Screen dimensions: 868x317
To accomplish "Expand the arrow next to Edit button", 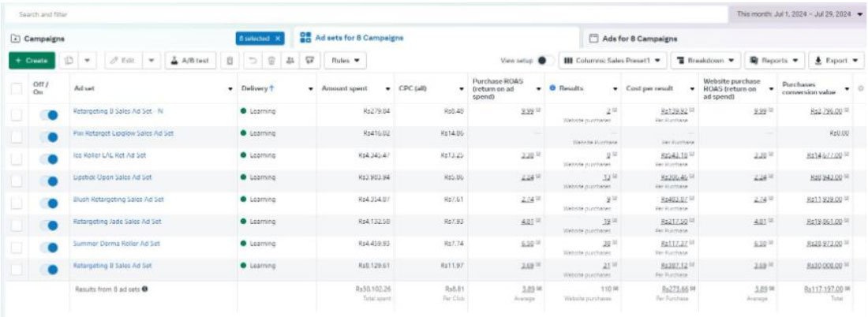I will 152,60.
